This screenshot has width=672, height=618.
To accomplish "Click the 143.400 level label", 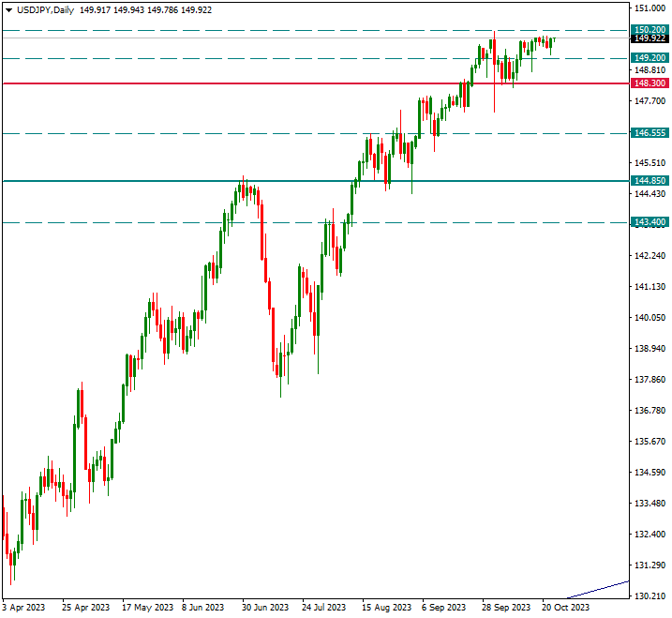I will coord(650,222).
